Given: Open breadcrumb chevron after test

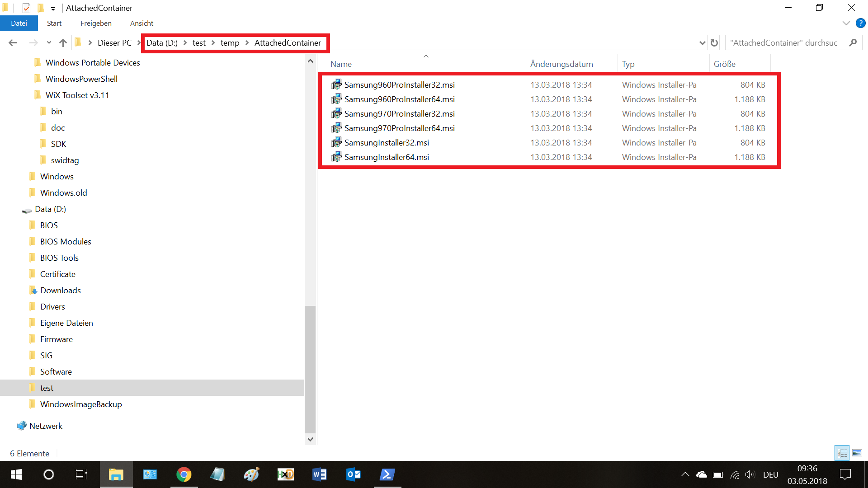Looking at the screenshot, I should tap(213, 42).
